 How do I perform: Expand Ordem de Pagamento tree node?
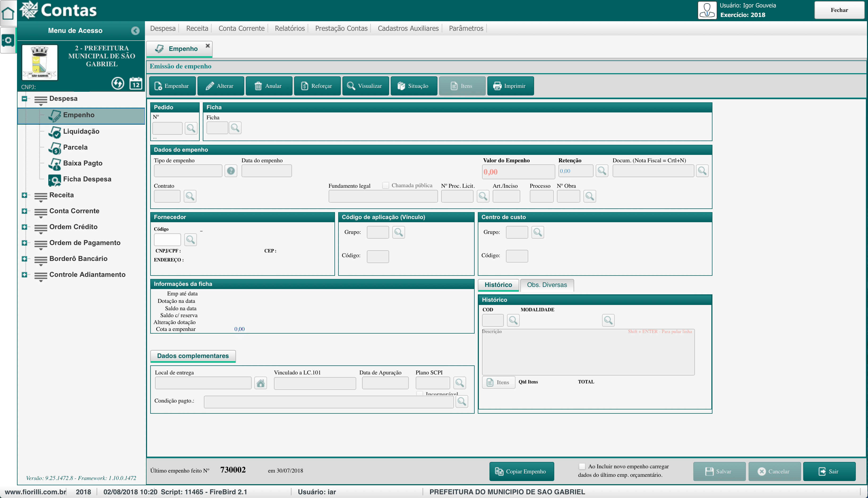tap(24, 243)
